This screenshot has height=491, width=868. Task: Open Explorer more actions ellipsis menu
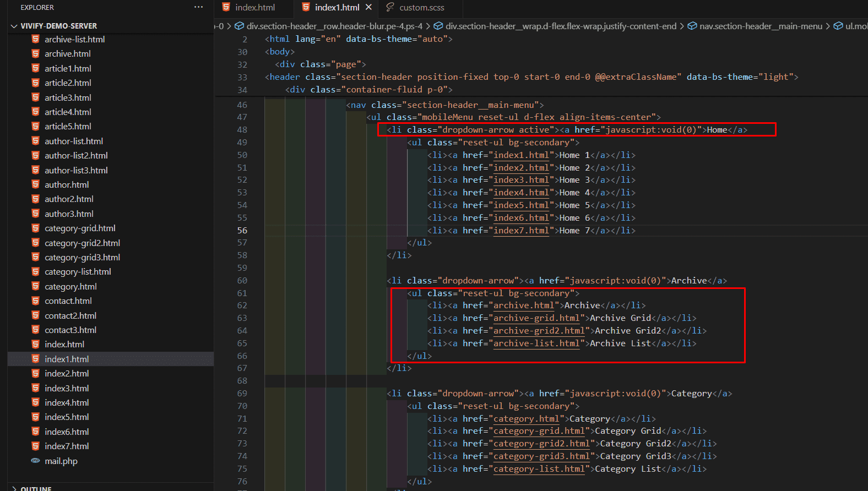pos(198,7)
